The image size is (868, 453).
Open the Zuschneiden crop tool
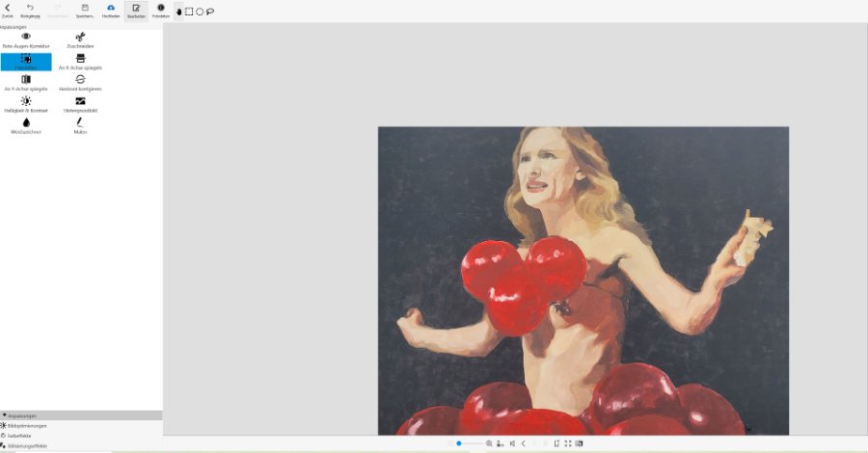[80, 40]
